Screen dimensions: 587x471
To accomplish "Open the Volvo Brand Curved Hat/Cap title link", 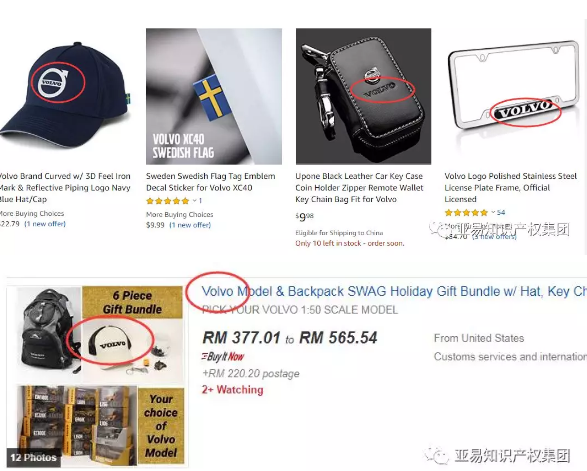I will (x=65, y=188).
